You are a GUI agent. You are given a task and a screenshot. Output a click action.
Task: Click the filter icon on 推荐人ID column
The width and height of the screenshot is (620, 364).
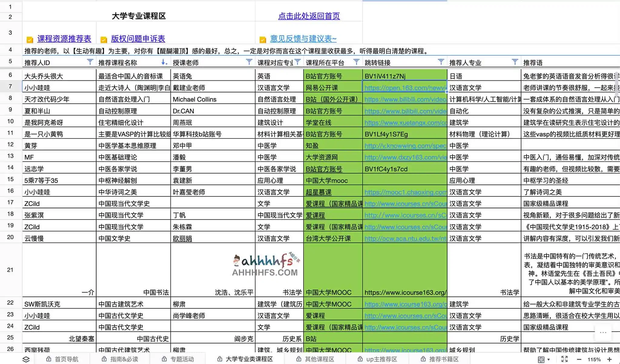90,62
